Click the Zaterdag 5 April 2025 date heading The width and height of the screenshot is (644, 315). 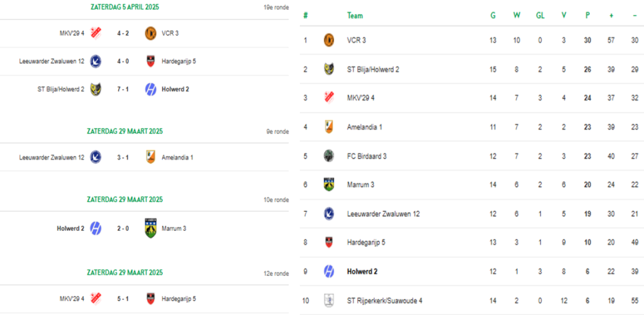[x=125, y=7]
